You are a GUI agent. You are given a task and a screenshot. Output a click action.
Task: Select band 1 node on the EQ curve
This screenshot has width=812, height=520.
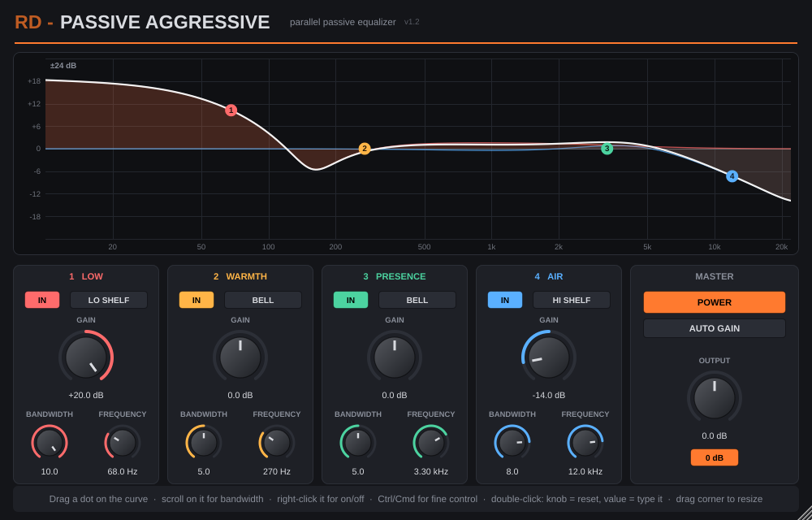(231, 110)
